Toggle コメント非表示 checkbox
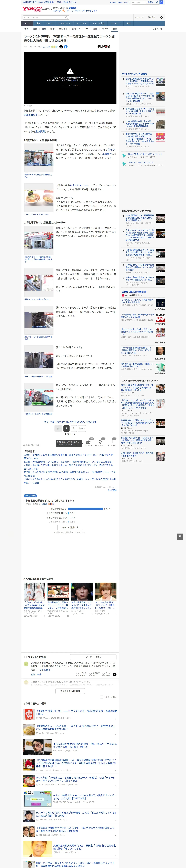 click(x=102, y=697)
